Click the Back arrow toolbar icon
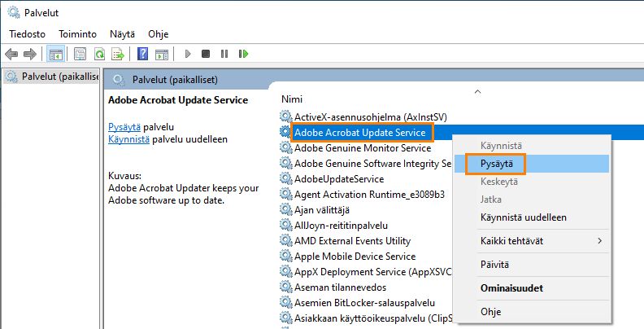Screen dimensions: 644x329 click(x=11, y=54)
